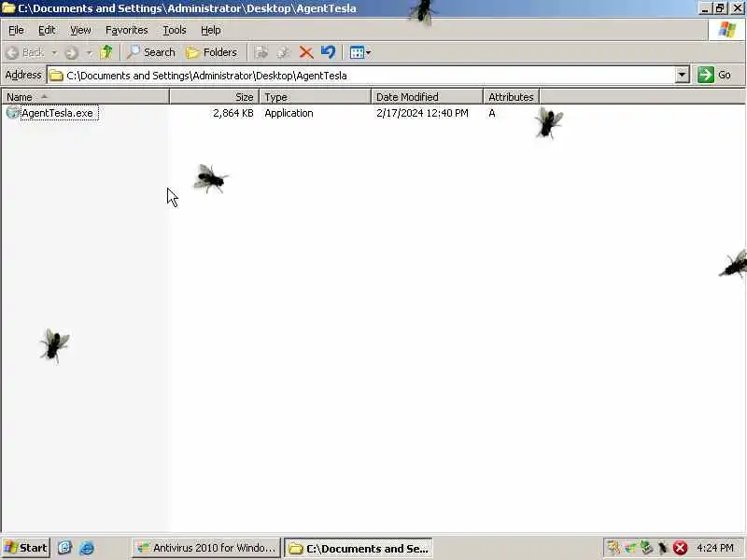Open the File menu
Viewport: 747px width, 560px height.
16,30
